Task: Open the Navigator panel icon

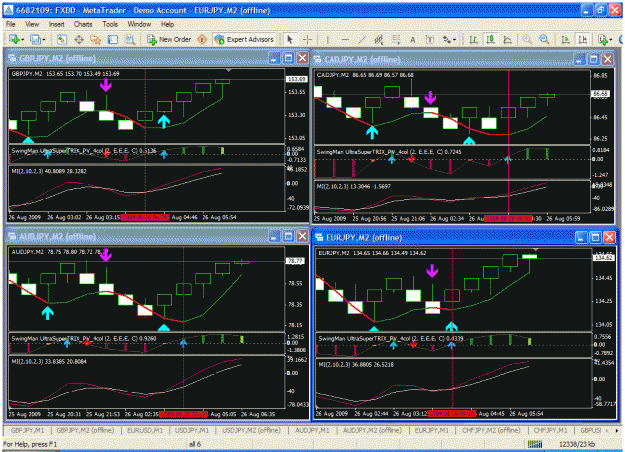Action: coord(96,39)
